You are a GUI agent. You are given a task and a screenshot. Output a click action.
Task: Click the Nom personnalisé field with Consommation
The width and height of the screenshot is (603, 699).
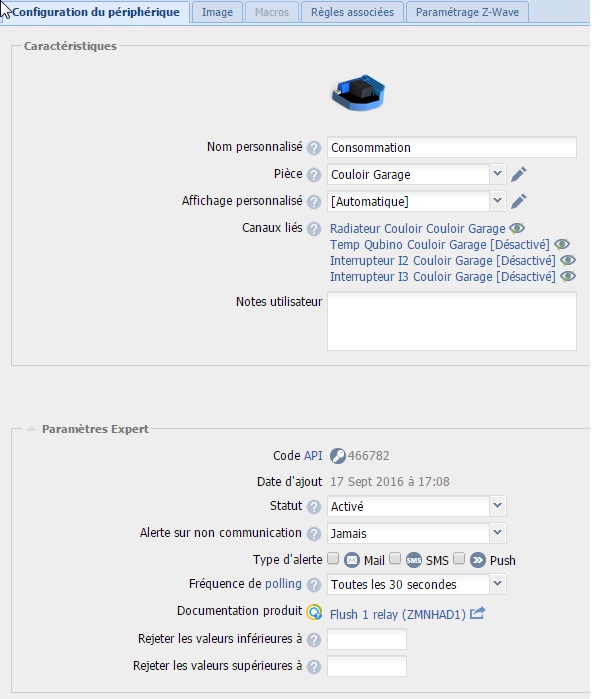click(x=451, y=147)
